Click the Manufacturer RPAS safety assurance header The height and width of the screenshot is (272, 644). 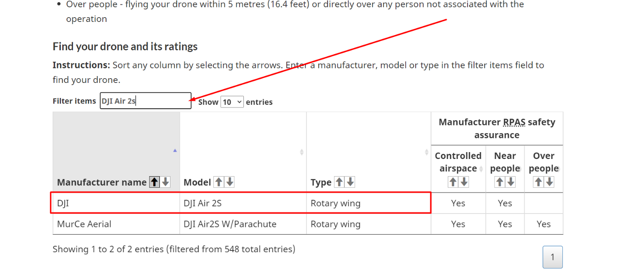(x=497, y=128)
